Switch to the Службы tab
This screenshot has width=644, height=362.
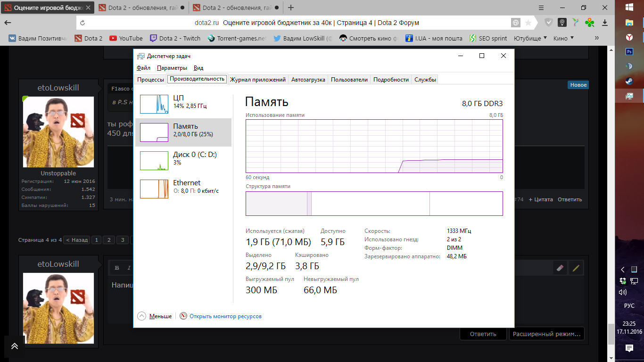[x=425, y=80]
